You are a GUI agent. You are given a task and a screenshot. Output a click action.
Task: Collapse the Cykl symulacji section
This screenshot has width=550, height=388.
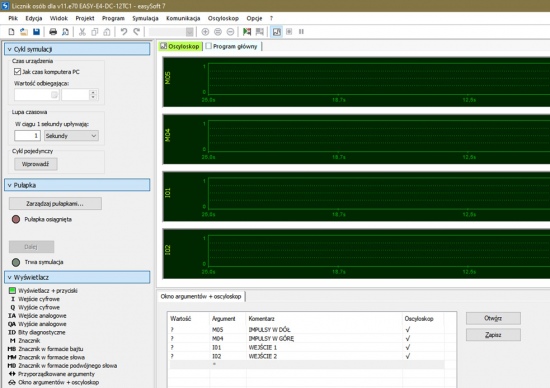click(x=9, y=49)
